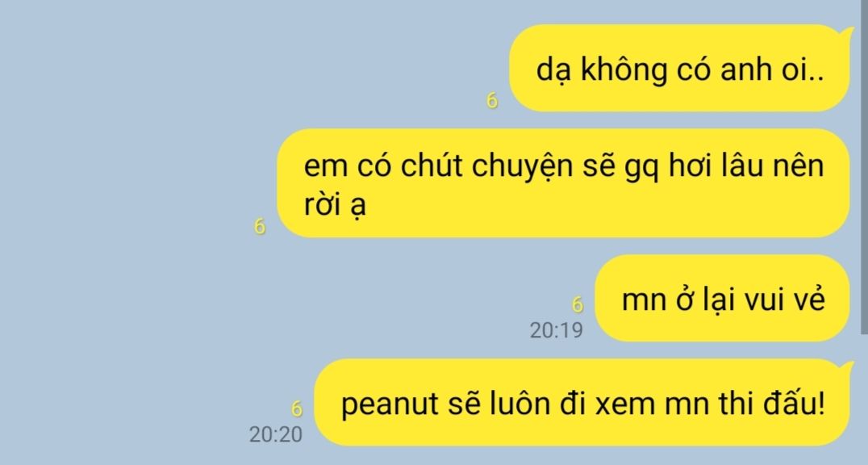Tap the "em có chút chuyện" message bubble

point(563,183)
